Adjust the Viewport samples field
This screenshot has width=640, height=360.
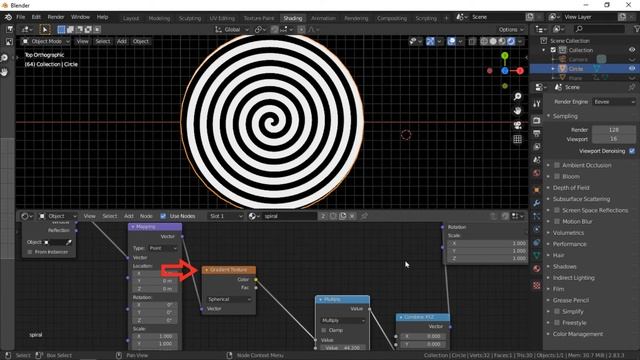click(x=613, y=139)
